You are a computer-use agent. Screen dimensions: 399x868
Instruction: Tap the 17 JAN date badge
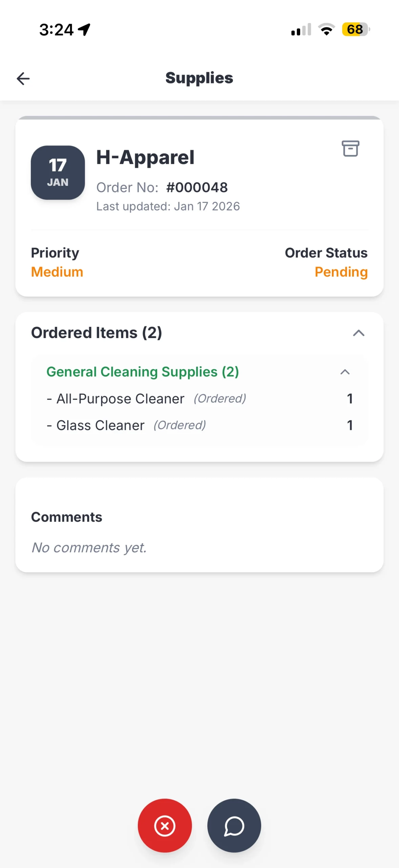tap(58, 173)
